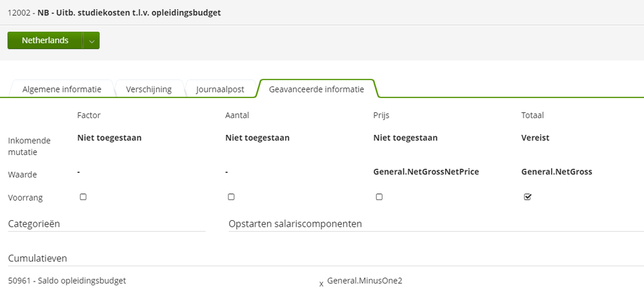Click the Vereist setting under Totaal
The height and width of the screenshot is (306, 644).
[535, 138]
